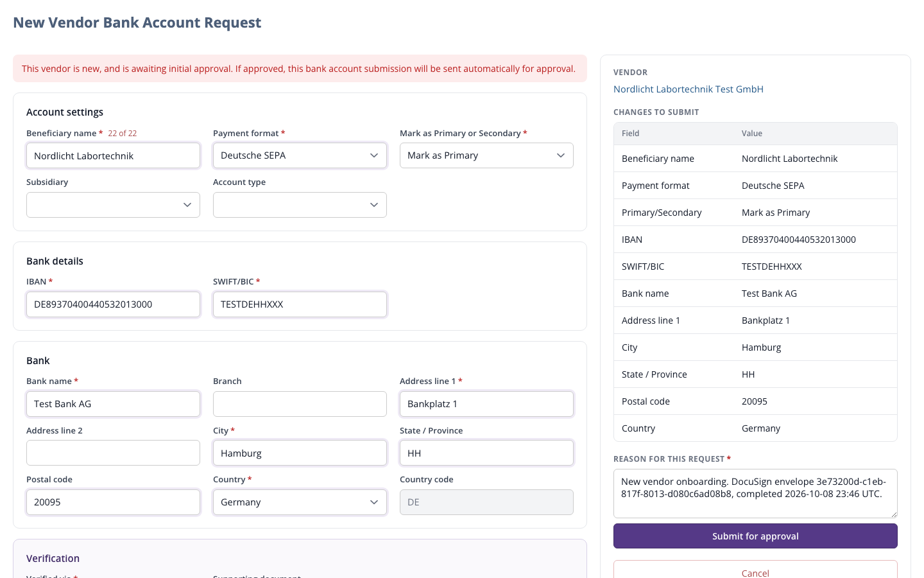Click the Reason for this request textarea

click(x=755, y=493)
